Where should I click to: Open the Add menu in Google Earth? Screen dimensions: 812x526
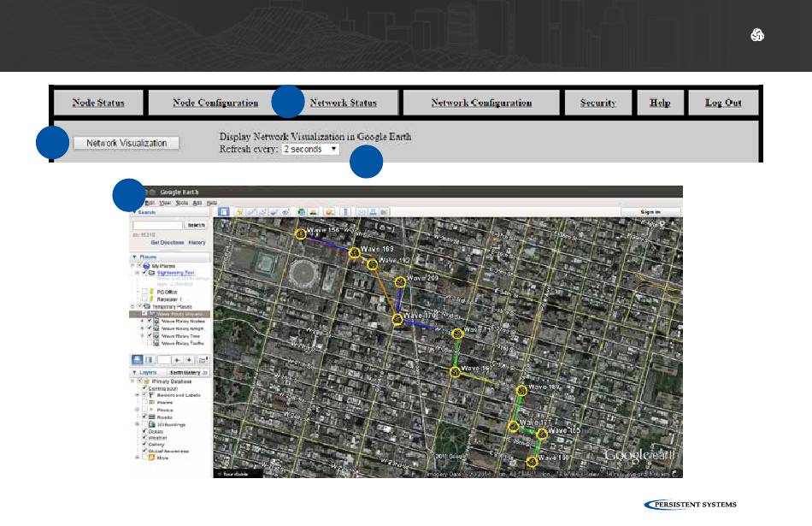tap(197, 204)
